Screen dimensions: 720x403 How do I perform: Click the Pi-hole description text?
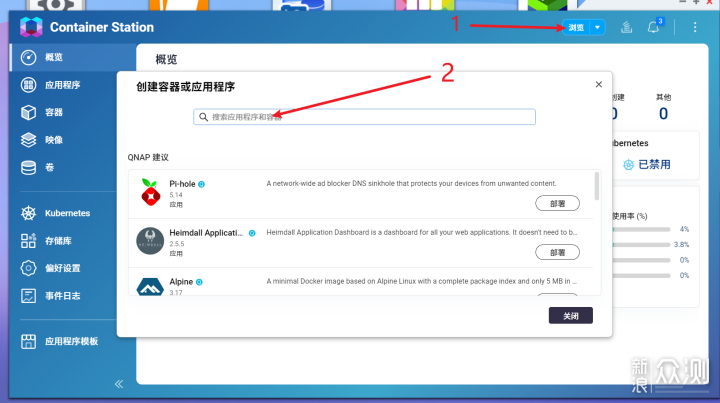411,184
